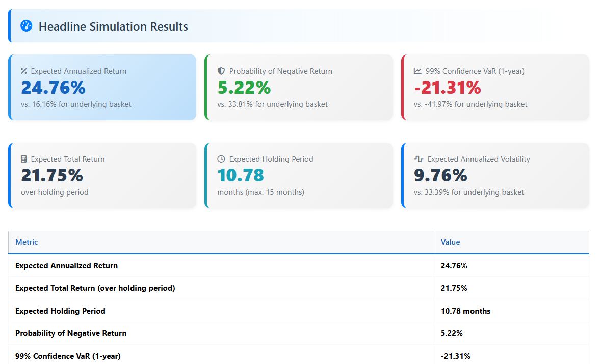Click the large 24.76% value on return card
This screenshot has width=602, height=364.
pos(54,88)
